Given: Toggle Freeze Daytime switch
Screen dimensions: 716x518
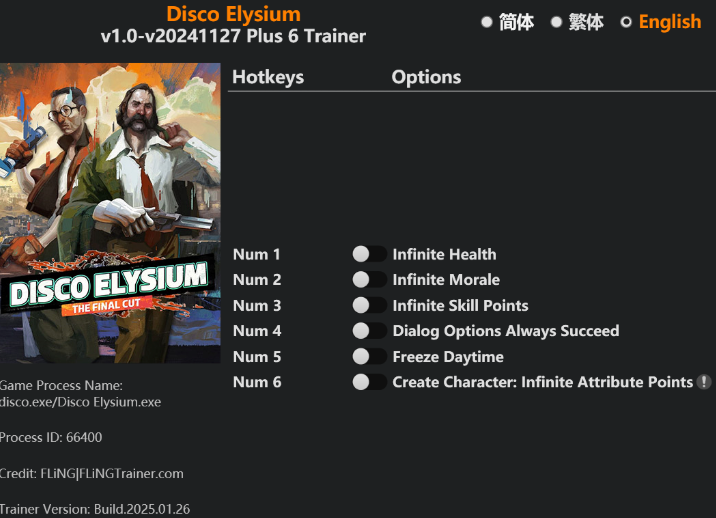Looking at the screenshot, I should (x=369, y=356).
